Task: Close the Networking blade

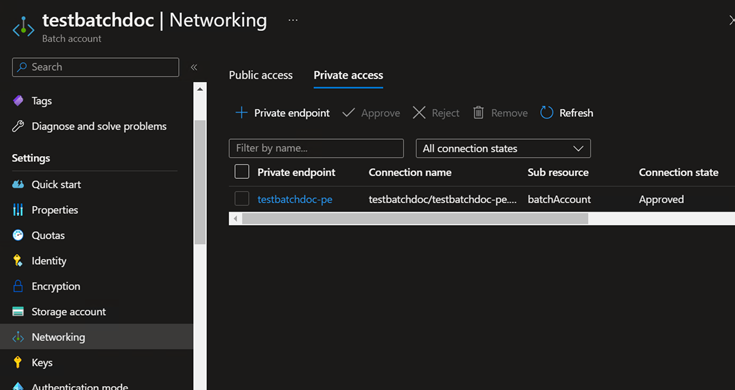Action: 732,20
